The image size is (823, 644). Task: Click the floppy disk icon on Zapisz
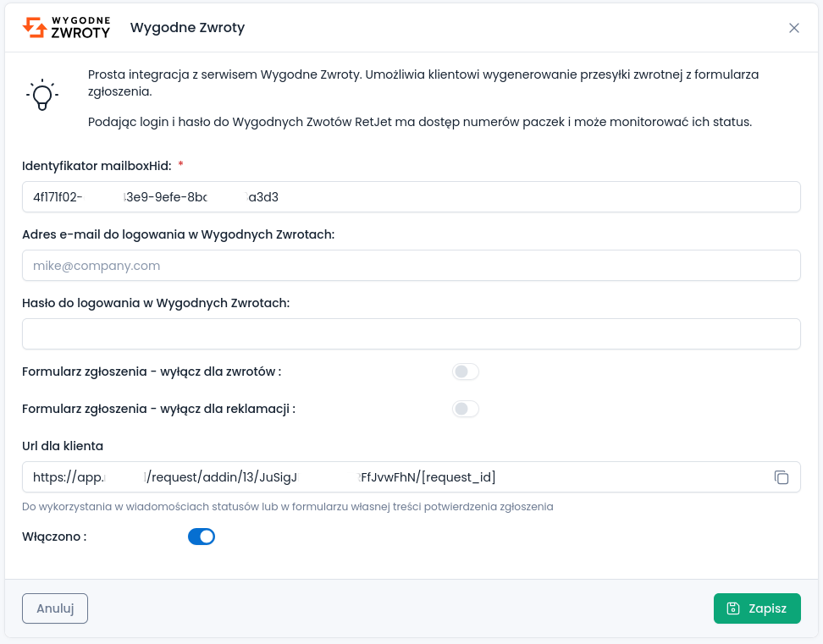(x=733, y=608)
